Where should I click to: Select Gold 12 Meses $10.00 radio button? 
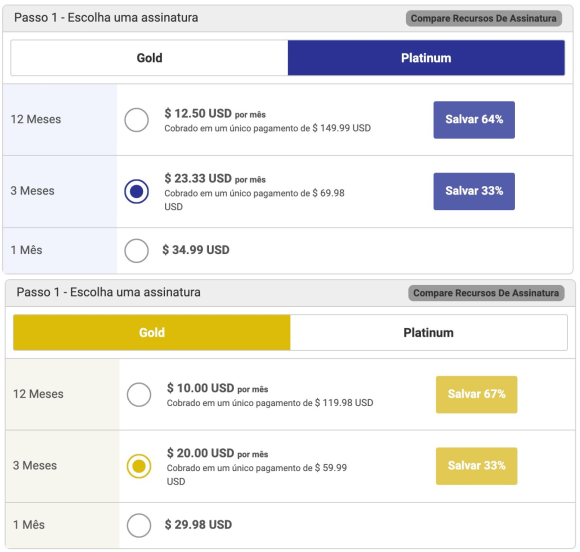tap(139, 394)
